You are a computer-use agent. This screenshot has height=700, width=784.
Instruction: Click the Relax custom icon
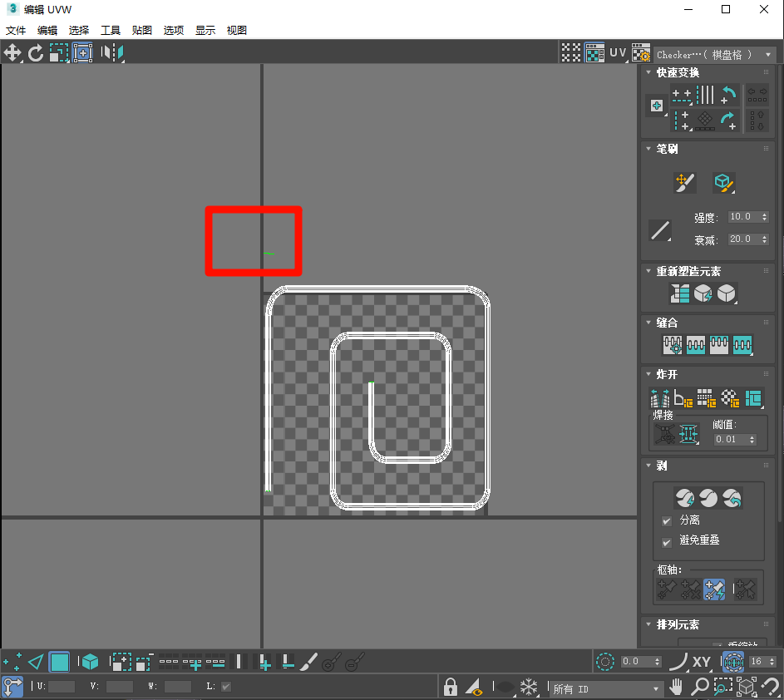tap(727, 293)
